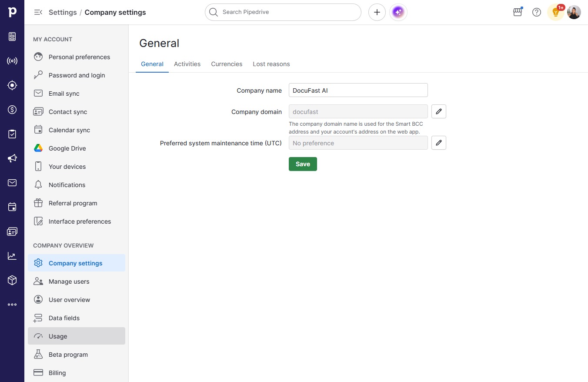
Task: Switch to the Currencies tab
Action: 227,64
